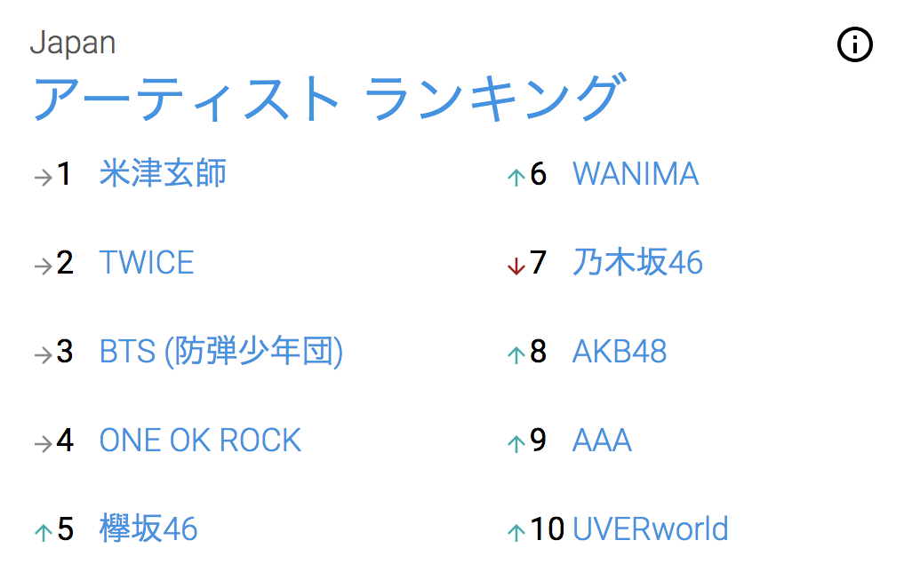Image resolution: width=912 pixels, height=588 pixels.
Task: Click the green up arrow beside AKB48
Action: point(516,354)
